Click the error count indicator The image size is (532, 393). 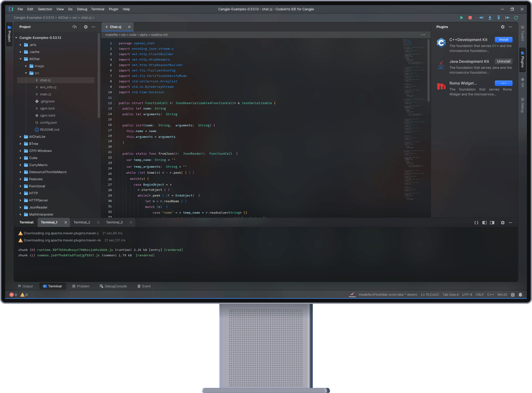coord(13,295)
